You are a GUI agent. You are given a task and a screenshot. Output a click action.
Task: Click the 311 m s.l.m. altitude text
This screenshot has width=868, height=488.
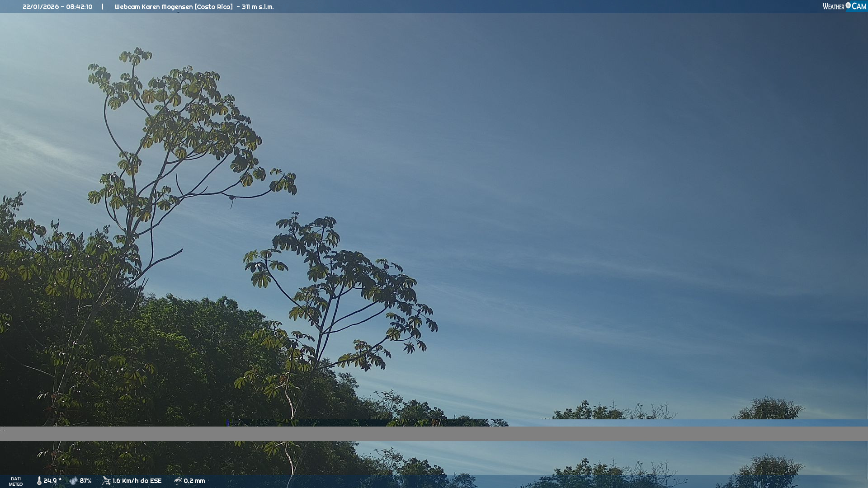[258, 7]
